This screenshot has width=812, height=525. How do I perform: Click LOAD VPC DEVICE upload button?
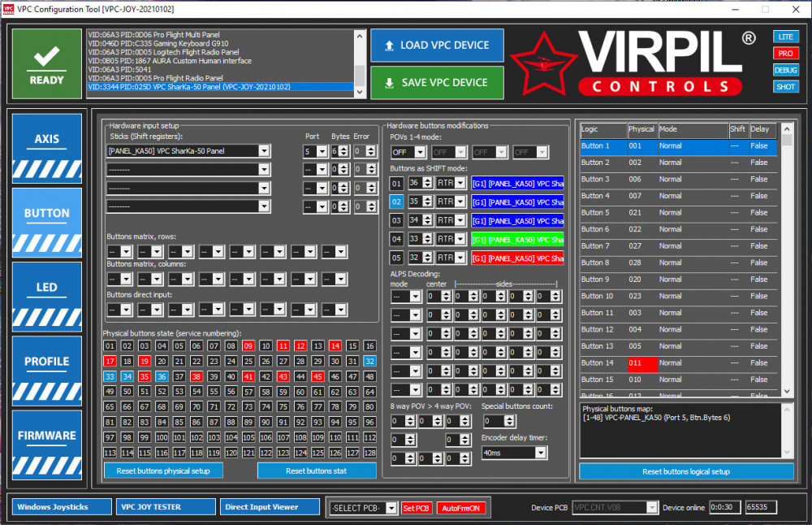point(437,46)
